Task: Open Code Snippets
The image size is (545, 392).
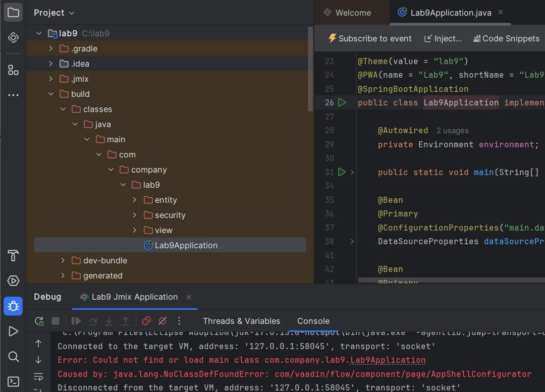Action: pos(507,38)
